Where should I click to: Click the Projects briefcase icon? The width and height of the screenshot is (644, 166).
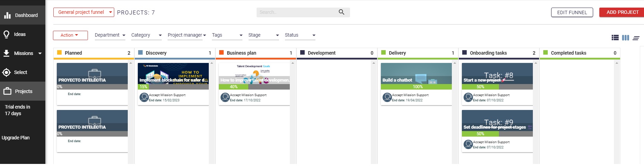(x=7, y=91)
